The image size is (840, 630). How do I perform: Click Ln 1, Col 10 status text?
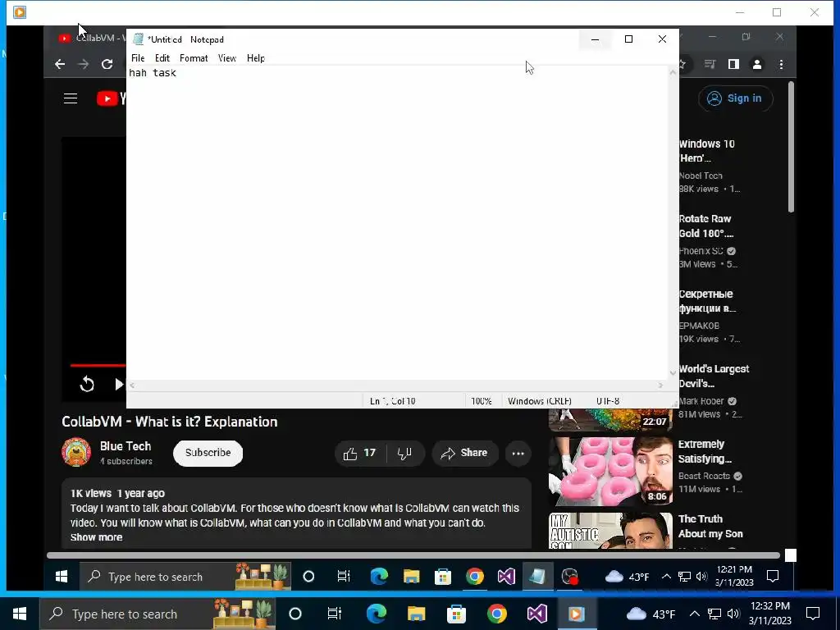click(393, 401)
